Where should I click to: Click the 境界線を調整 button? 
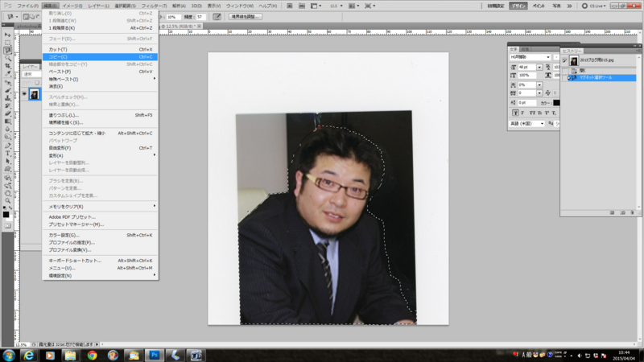point(245,17)
